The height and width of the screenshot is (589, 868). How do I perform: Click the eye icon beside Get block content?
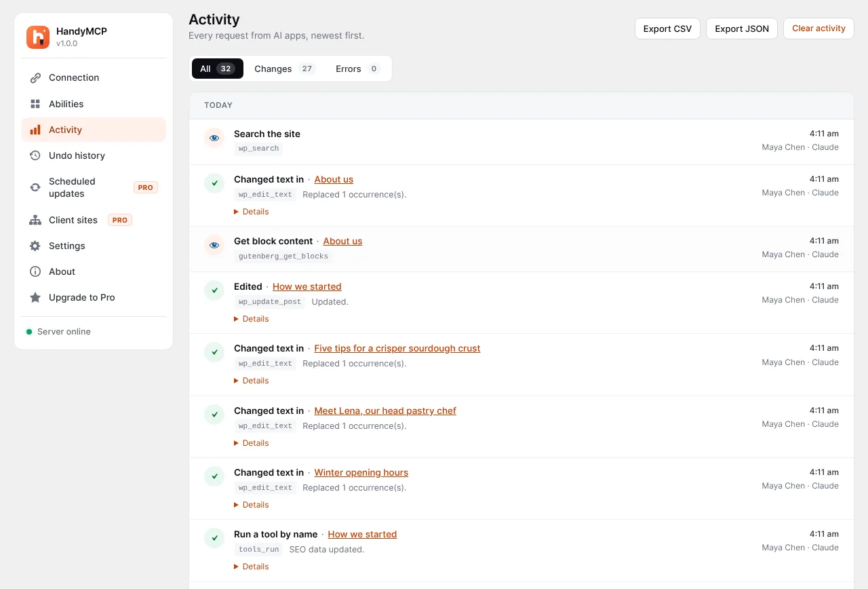(214, 245)
